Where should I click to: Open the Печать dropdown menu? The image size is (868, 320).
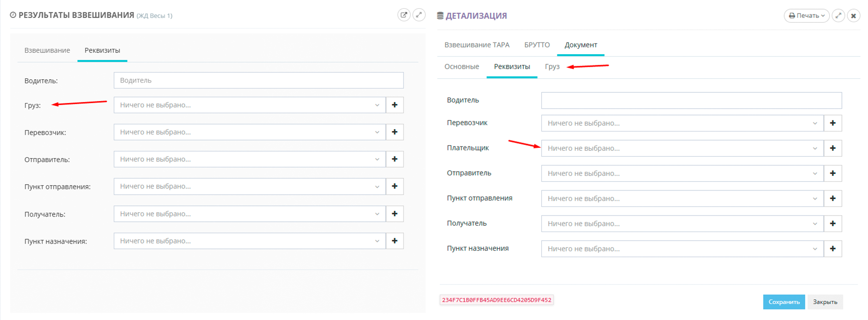coord(807,15)
